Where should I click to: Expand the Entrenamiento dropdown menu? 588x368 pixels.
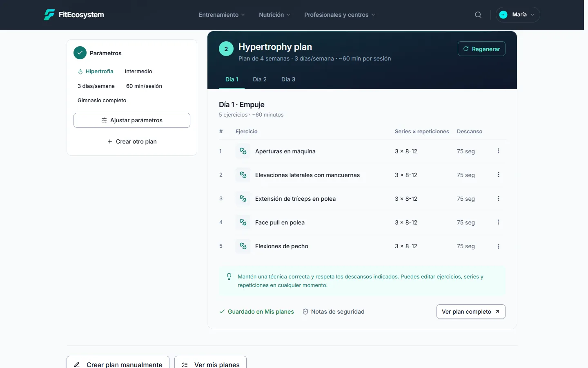tap(222, 15)
